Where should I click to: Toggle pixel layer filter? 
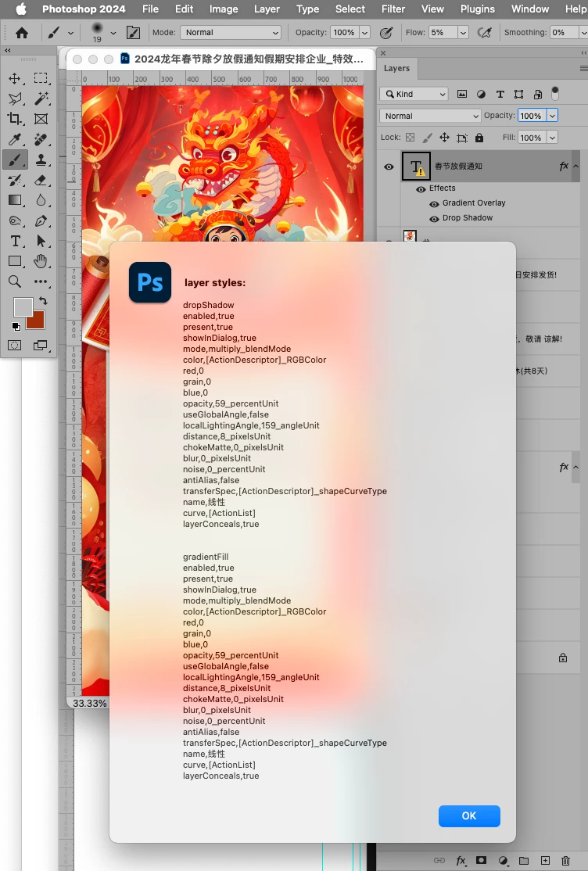coord(462,94)
